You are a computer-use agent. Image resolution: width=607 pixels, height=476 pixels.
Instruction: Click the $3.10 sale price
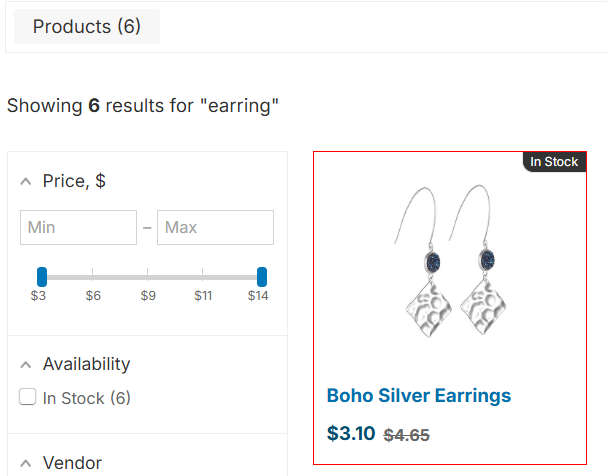click(351, 434)
